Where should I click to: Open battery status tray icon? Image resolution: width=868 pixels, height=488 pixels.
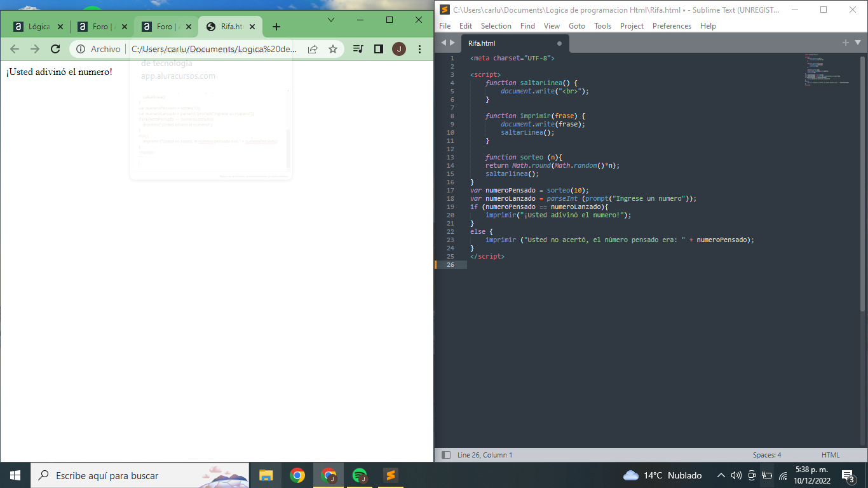coord(767,475)
